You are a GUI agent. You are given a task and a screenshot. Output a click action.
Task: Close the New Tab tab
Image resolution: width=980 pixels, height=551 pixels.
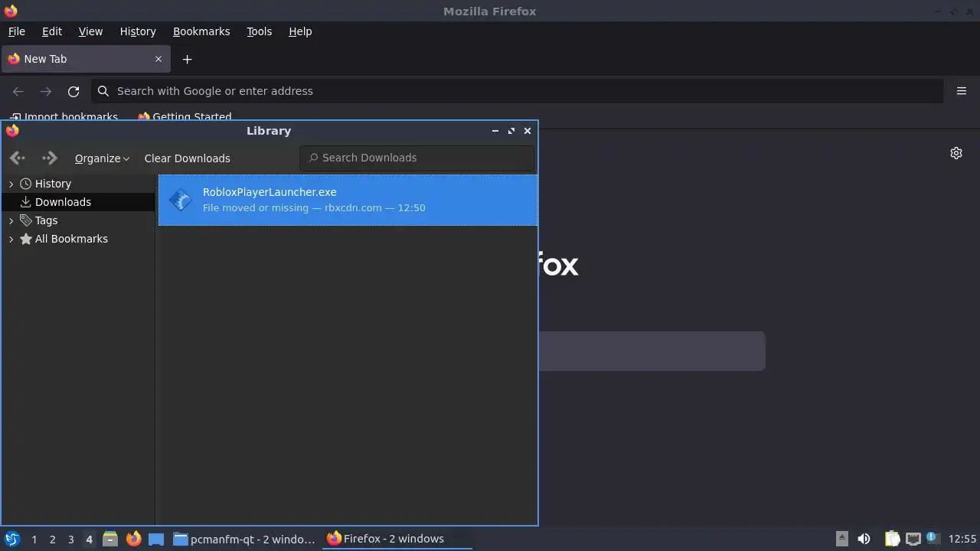pos(158,59)
